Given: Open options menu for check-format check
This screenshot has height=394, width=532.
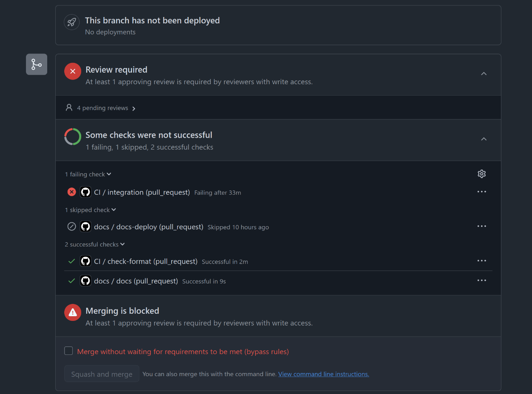Looking at the screenshot, I should 481,261.
